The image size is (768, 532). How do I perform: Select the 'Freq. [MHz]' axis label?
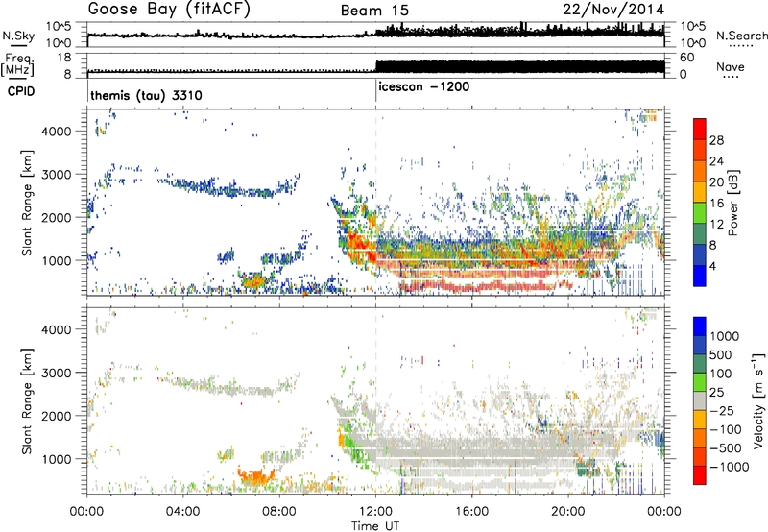coord(17,65)
